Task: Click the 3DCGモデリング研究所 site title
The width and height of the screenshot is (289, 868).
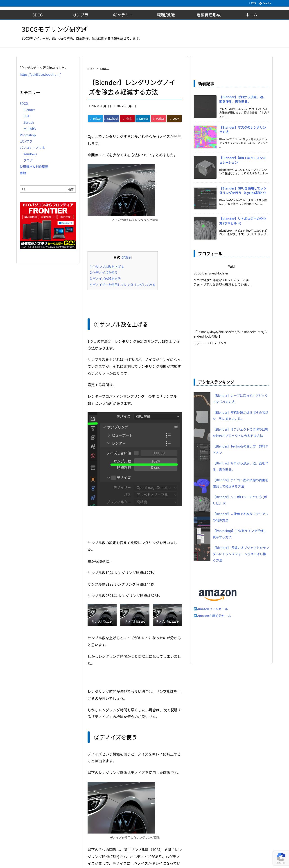Action: pos(55,29)
